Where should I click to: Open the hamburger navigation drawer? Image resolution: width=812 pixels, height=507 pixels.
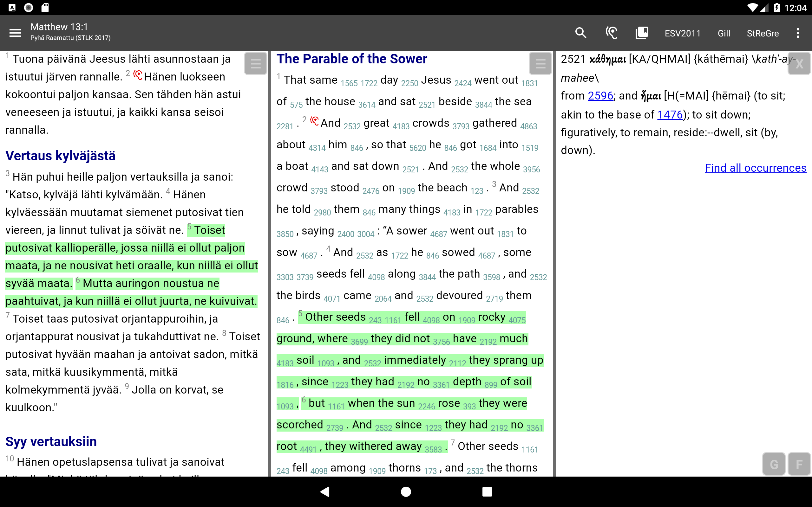click(15, 33)
